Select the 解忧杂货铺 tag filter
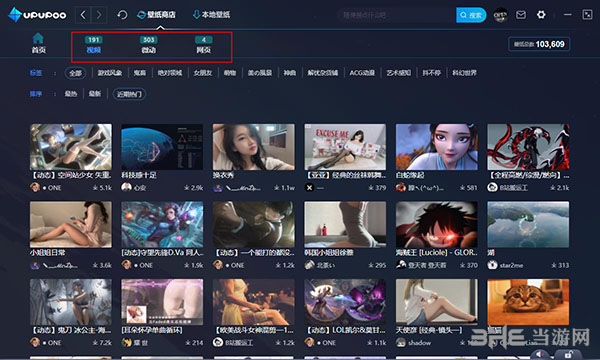 pyautogui.click(x=323, y=73)
